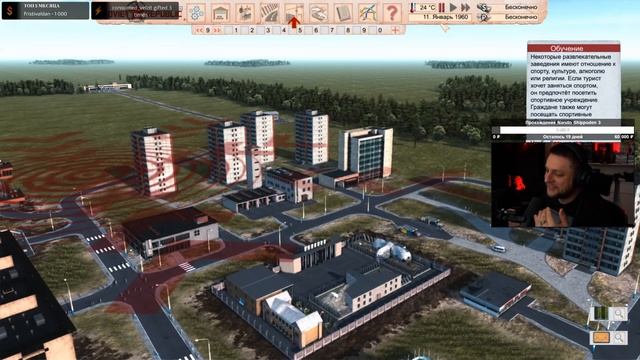Click the orange notification icon
This screenshot has width=640, height=360.
[x=601, y=337]
